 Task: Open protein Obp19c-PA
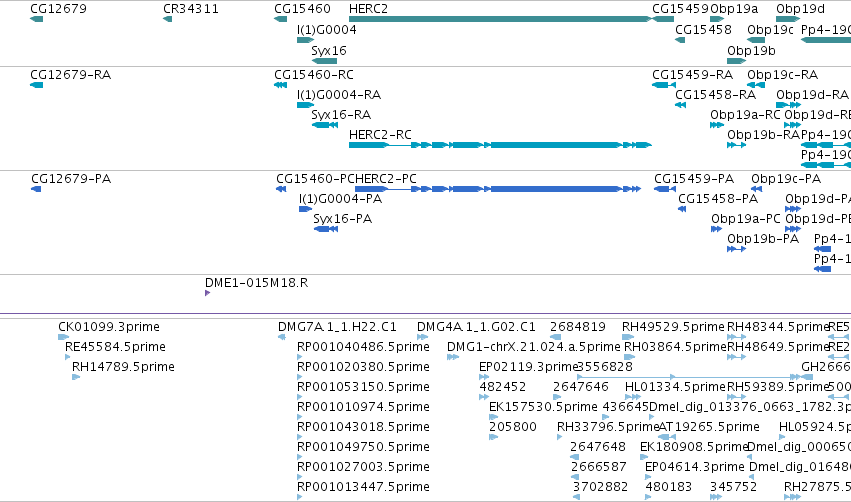(786, 179)
